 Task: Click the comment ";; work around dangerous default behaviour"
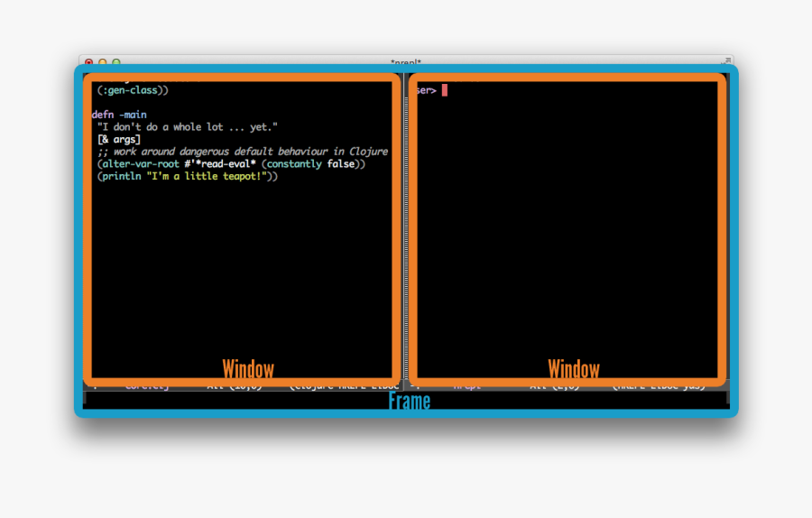tap(213, 152)
